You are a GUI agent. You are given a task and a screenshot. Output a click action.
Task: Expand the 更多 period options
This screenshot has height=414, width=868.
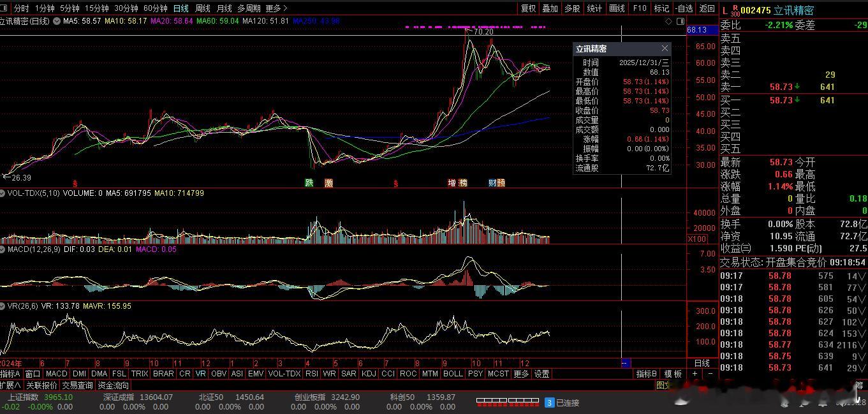[x=276, y=8]
